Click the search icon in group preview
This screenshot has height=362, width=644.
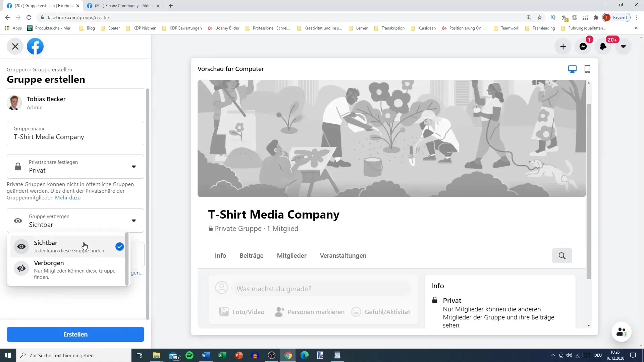point(562,256)
